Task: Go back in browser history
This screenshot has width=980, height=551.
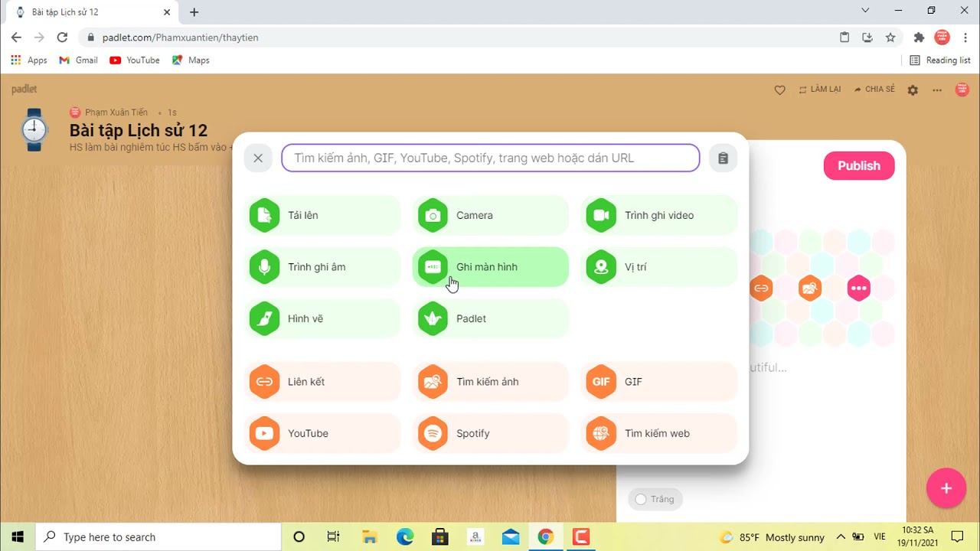Action: pos(16,37)
